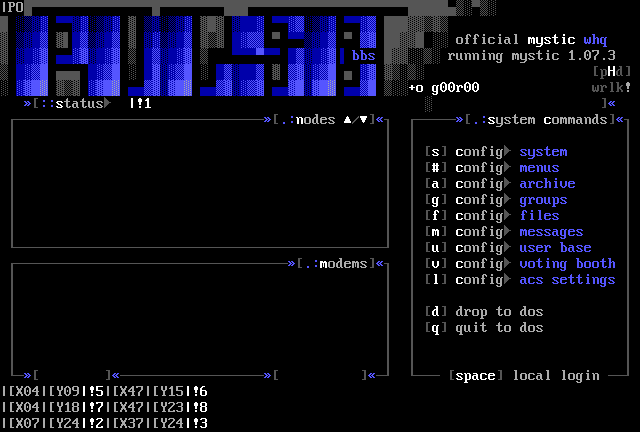This screenshot has height=432, width=640.
Task: Select config messages entry
Action: [550, 232]
